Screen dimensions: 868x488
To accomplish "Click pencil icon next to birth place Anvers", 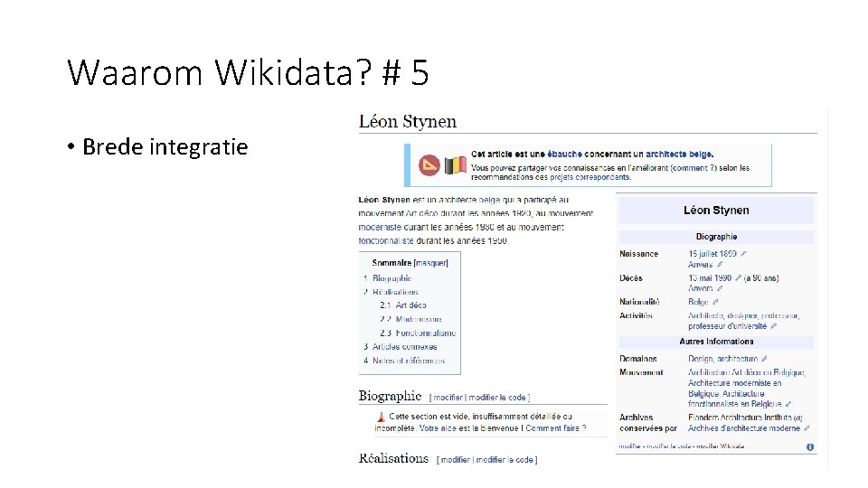I will (720, 265).
